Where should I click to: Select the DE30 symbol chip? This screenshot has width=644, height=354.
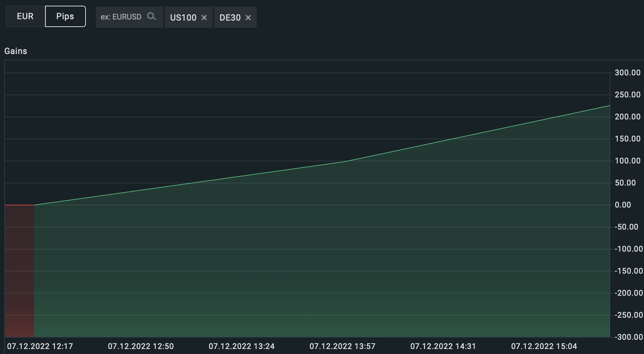tap(230, 17)
